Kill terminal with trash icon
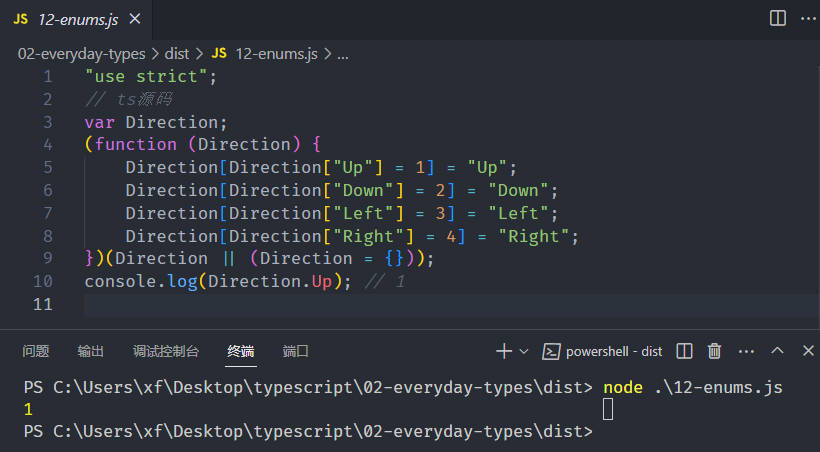 pyautogui.click(x=714, y=351)
